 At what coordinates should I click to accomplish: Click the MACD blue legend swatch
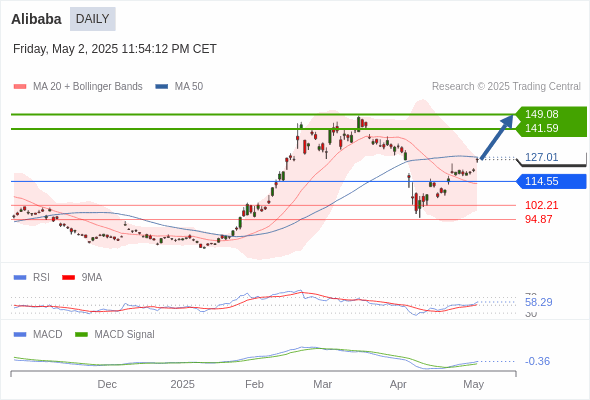point(20,335)
